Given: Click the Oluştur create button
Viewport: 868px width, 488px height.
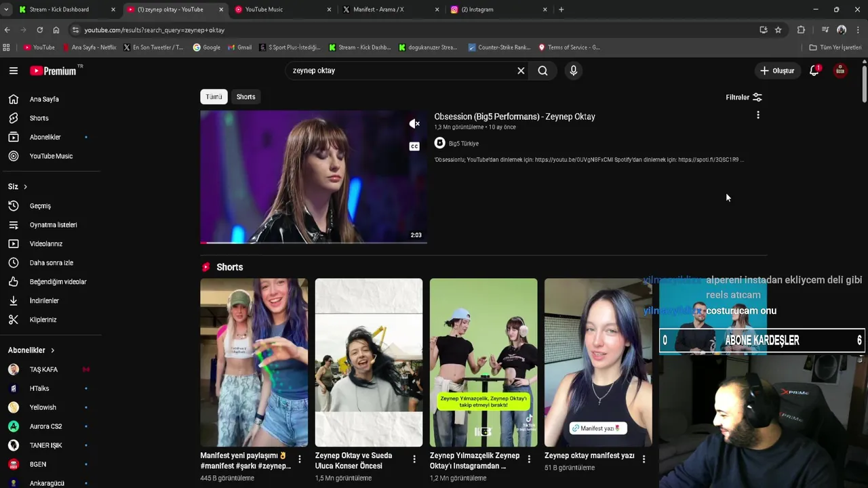Looking at the screenshot, I should point(776,70).
